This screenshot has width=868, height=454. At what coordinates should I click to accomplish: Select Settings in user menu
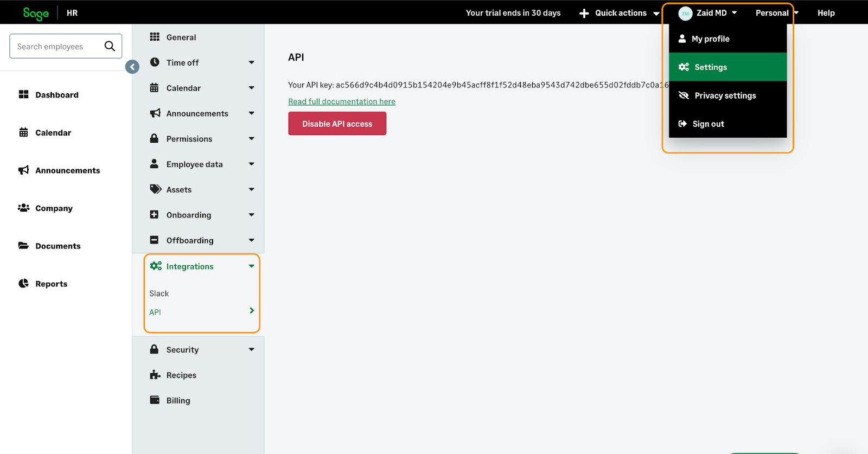pyautogui.click(x=727, y=67)
